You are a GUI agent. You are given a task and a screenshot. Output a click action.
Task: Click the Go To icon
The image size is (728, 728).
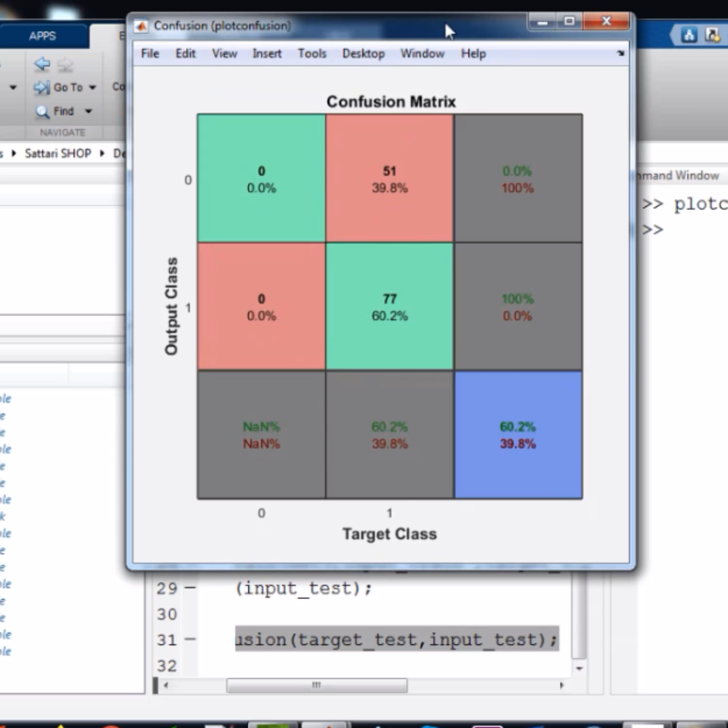(41, 87)
